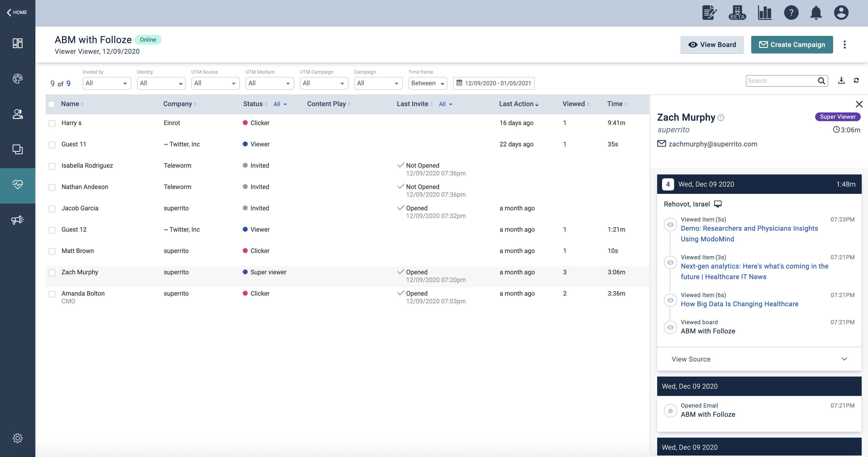This screenshot has width=868, height=457.
Task: Open the help question mark icon
Action: click(x=791, y=13)
